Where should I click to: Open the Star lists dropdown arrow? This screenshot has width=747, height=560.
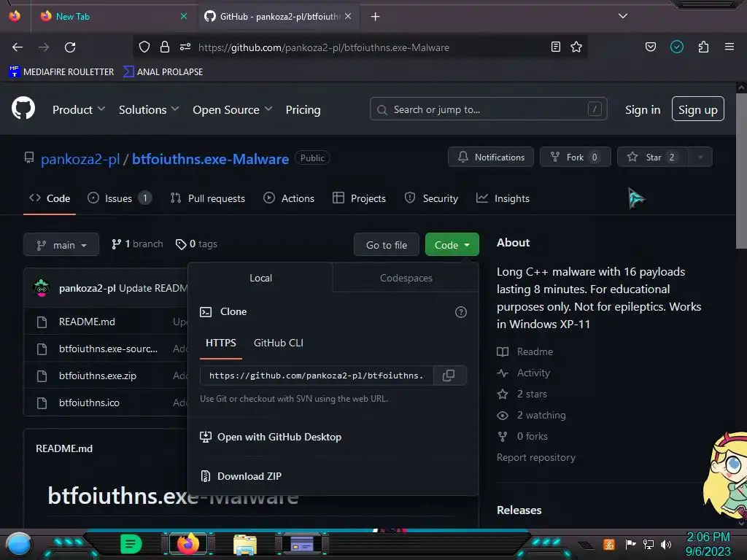coord(700,157)
